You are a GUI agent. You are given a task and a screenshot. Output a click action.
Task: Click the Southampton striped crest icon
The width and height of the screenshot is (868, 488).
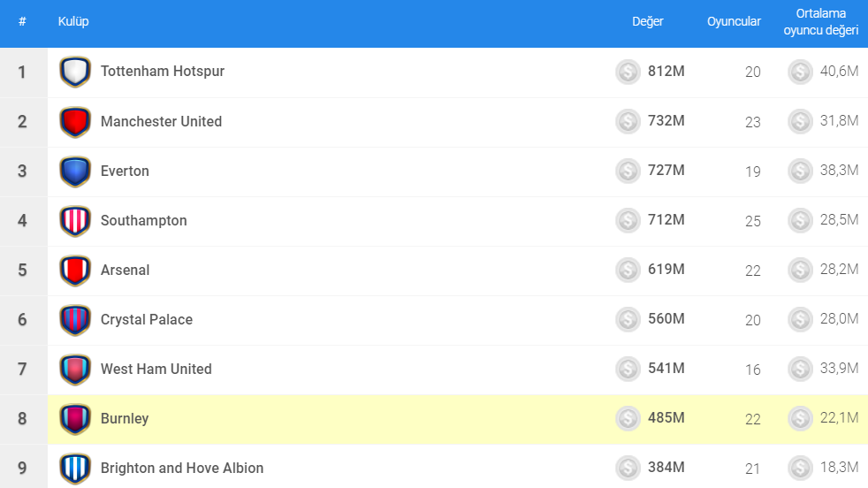(75, 220)
